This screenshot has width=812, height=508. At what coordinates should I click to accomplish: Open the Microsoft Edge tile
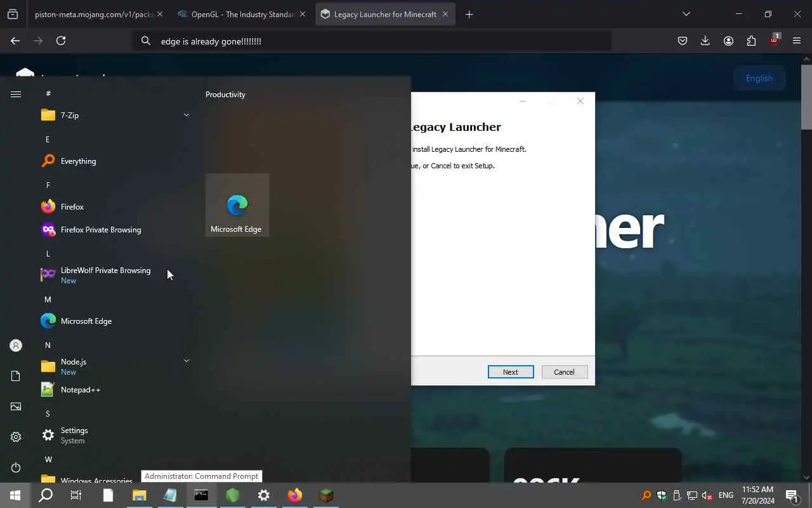237,205
